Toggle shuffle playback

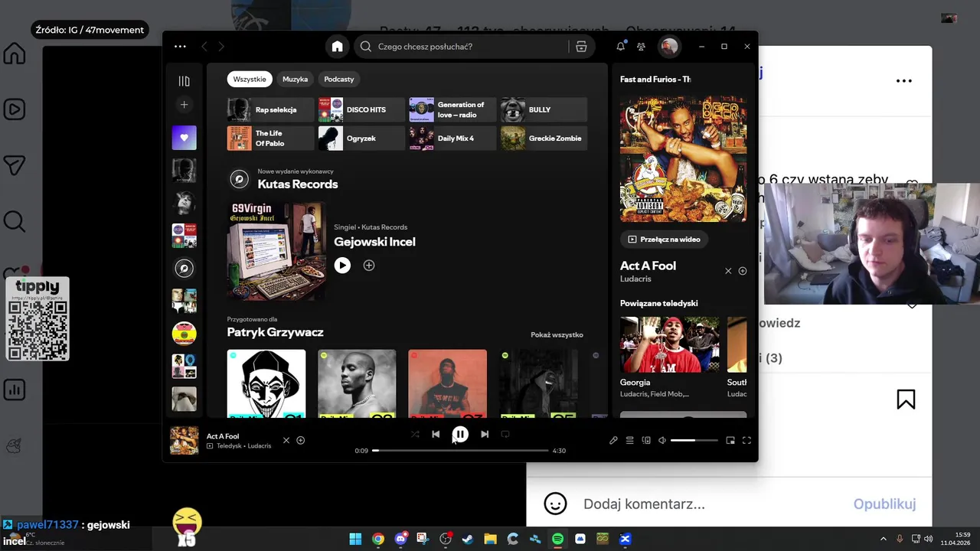(x=415, y=434)
